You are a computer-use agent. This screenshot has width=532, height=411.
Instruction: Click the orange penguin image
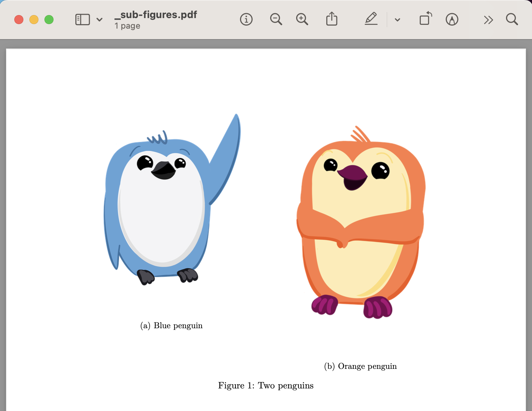coord(361,226)
